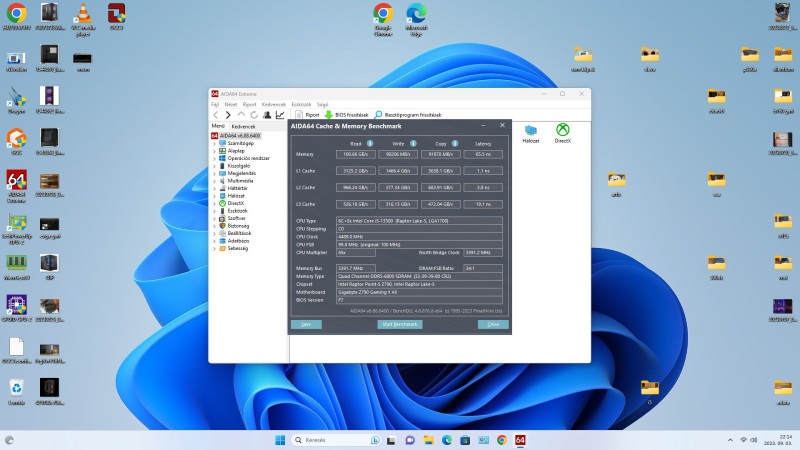Screen dimensions: 800x450
Task: Click the line graph toolbar icon
Action: [280, 115]
